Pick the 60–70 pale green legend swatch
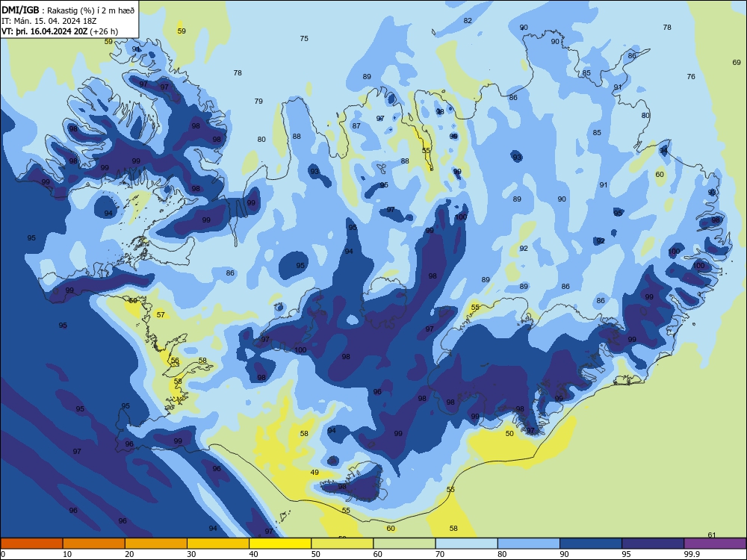Image resolution: width=747 pixels, height=560 pixels. pyautogui.click(x=404, y=544)
